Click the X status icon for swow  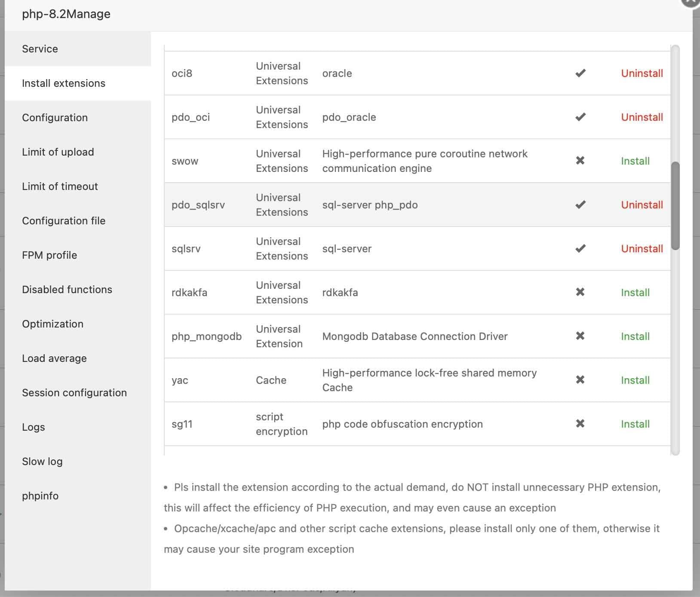[580, 161]
